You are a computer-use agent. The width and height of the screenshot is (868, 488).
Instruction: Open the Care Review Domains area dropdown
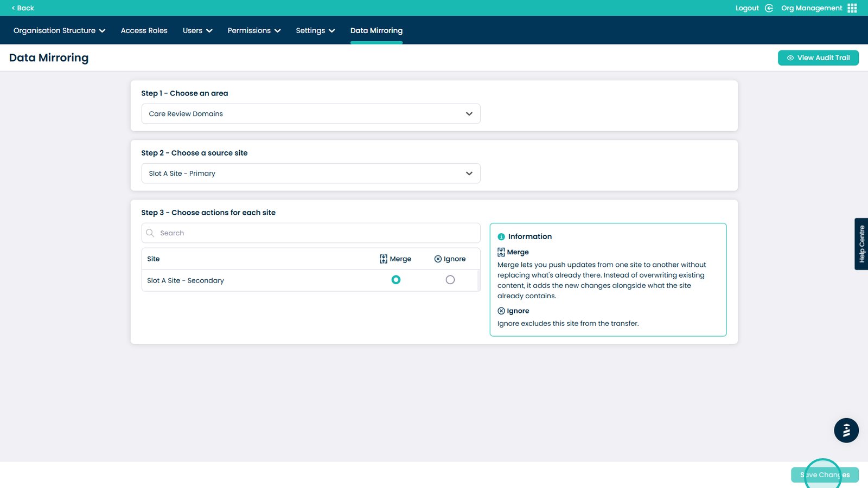pyautogui.click(x=310, y=114)
